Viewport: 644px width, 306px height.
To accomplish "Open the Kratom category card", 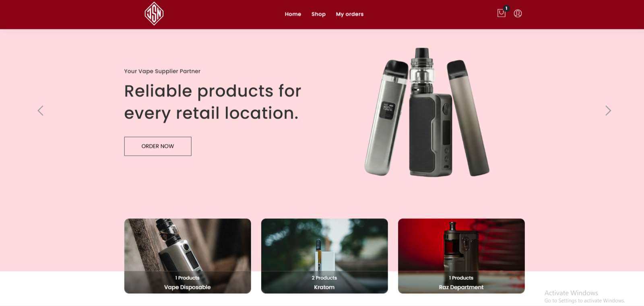I will pyautogui.click(x=324, y=256).
